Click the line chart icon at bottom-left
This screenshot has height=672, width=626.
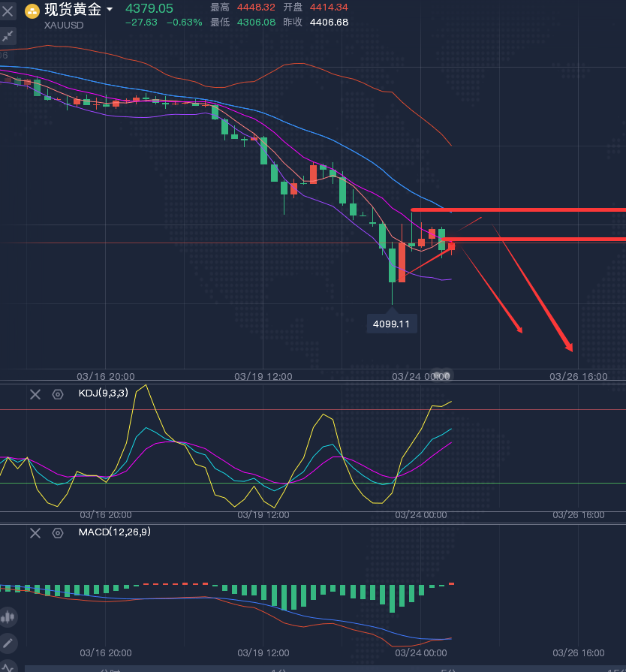[x=7, y=666]
